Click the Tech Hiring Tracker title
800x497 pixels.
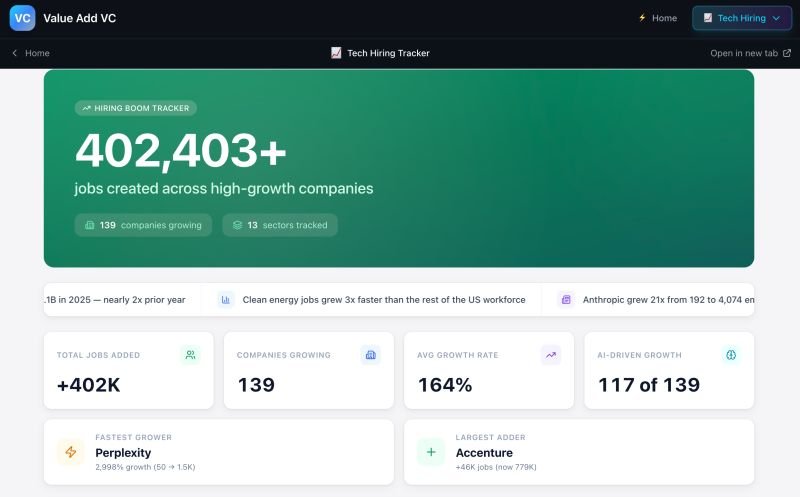388,53
